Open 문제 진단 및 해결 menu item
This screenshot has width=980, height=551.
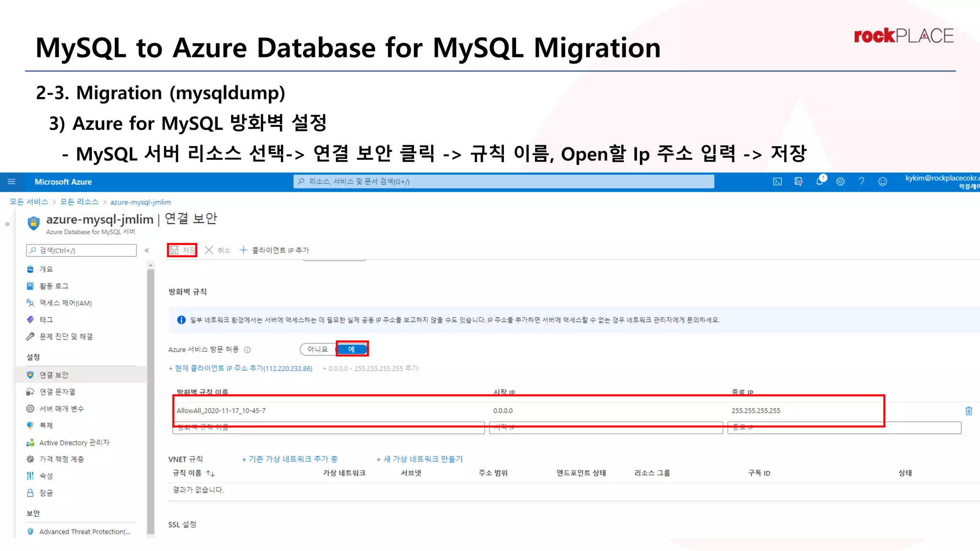tap(59, 337)
